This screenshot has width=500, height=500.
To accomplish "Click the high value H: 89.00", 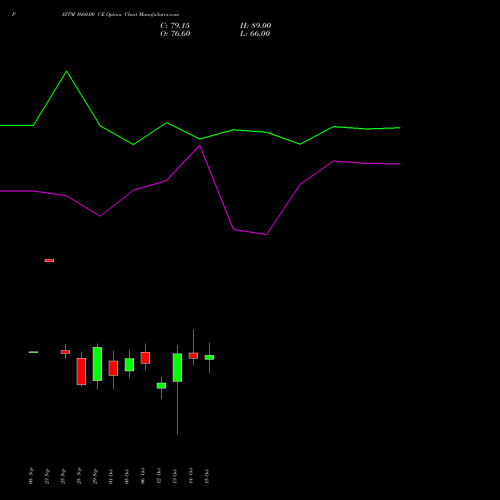I will point(255,25).
